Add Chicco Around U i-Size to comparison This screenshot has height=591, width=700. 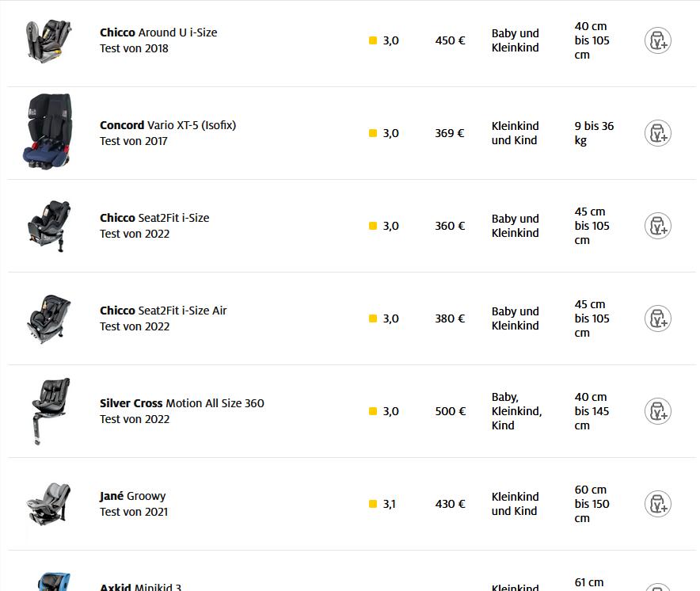pyautogui.click(x=657, y=40)
